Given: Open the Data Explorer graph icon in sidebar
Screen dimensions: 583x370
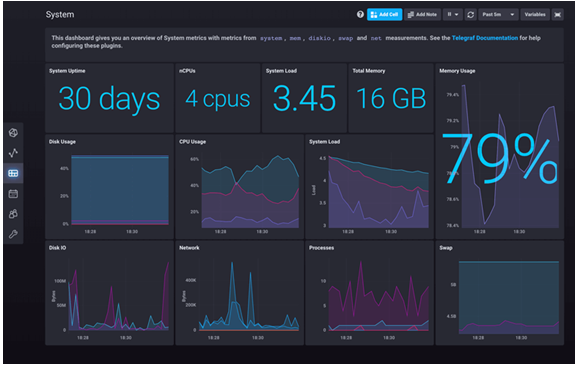Looking at the screenshot, I should [x=13, y=153].
